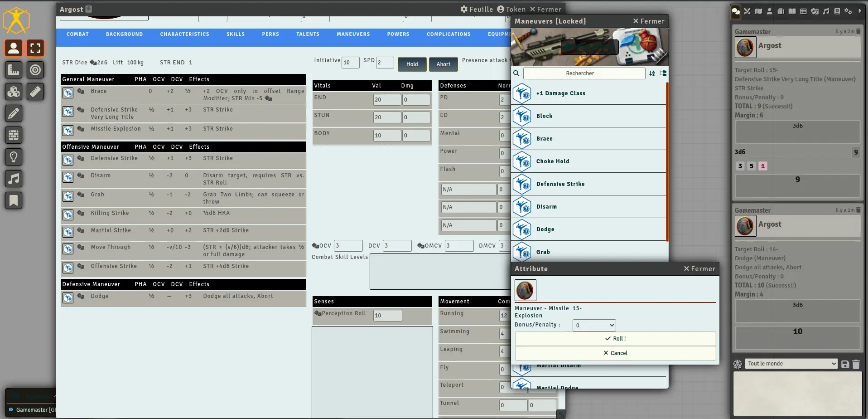Viewport: 868px width, 419px height.
Task: Select the Journal Notes bookmark tool
Action: point(14,200)
